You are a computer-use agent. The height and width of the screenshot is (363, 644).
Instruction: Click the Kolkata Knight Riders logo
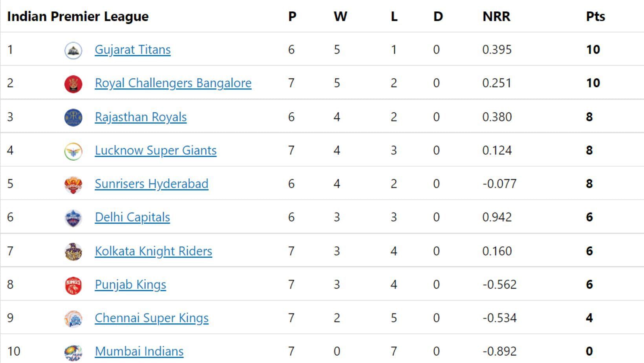tap(73, 252)
